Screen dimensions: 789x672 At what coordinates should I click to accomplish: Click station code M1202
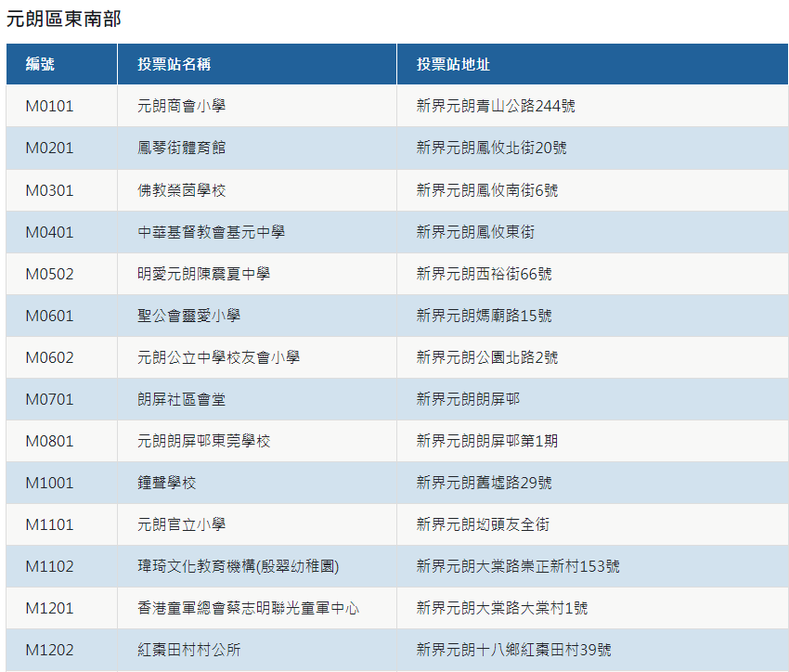tap(49, 650)
